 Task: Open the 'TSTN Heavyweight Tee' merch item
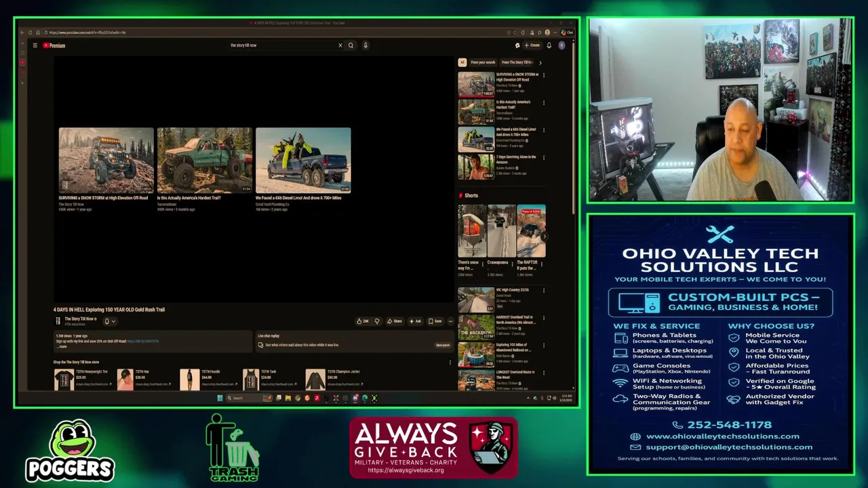click(82, 378)
